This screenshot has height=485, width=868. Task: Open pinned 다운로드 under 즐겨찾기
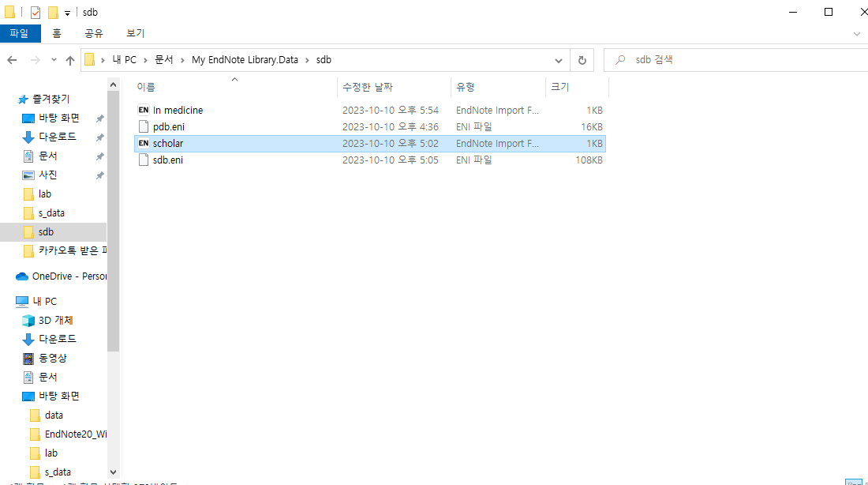[58, 137]
